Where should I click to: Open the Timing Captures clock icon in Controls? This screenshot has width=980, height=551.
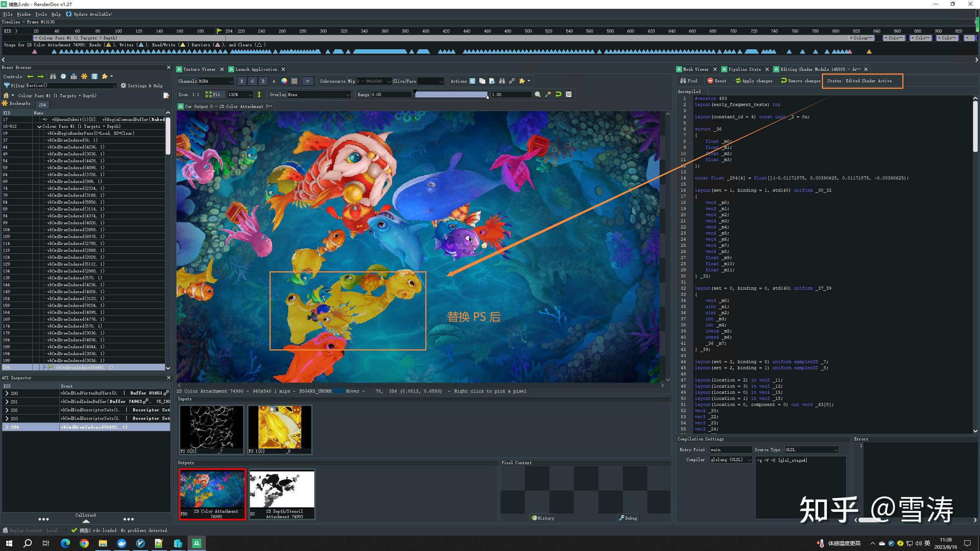click(x=63, y=77)
